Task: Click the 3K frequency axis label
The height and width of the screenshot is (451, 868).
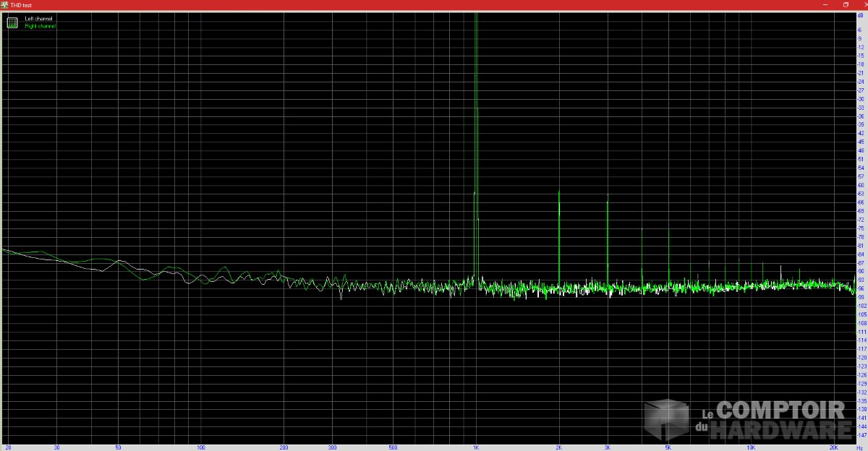Action: click(607, 447)
